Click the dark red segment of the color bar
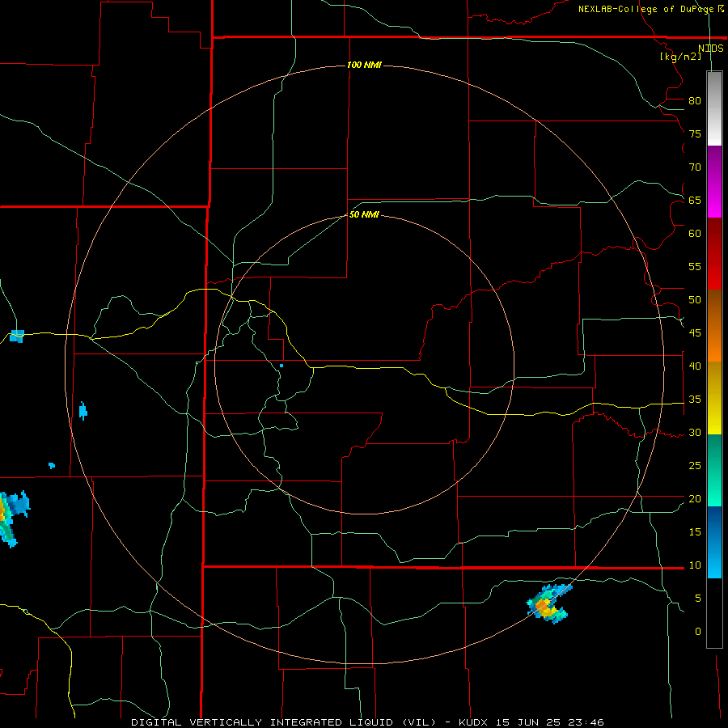Screen dimensions: 728x728 coord(714,254)
